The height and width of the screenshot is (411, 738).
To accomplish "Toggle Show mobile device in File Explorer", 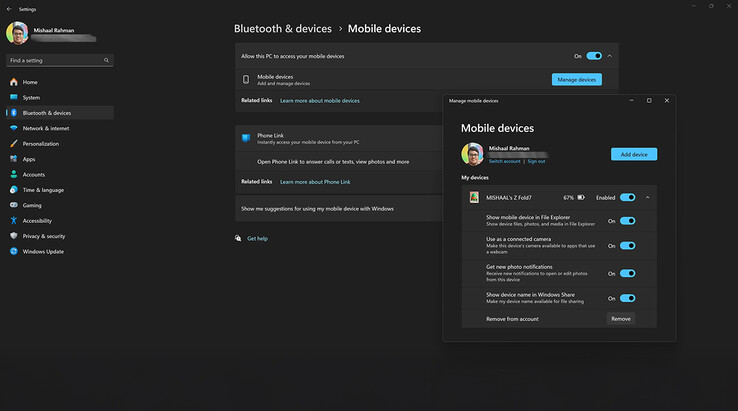I will (627, 221).
